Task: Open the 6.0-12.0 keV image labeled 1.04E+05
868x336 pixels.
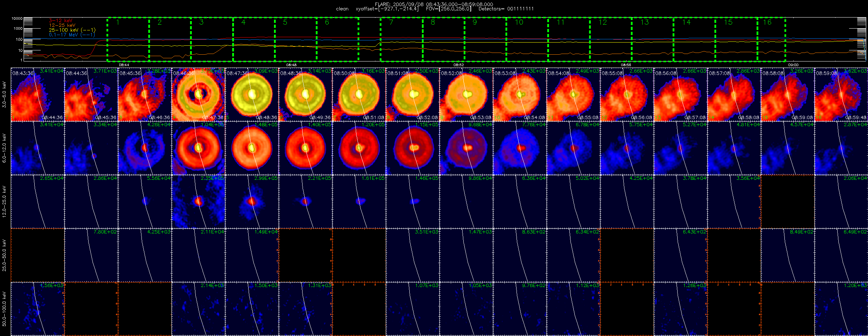Action: point(199,148)
